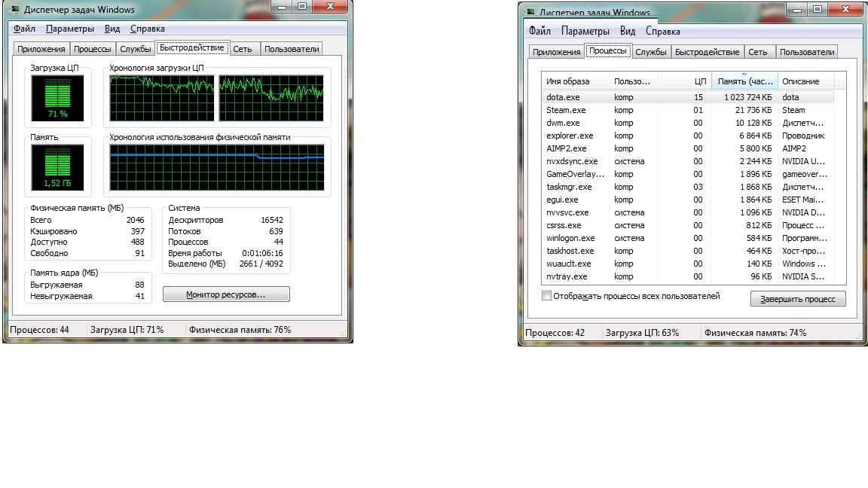Click the "Завершить процесс" button
This screenshot has height=488, width=868.
[798, 299]
